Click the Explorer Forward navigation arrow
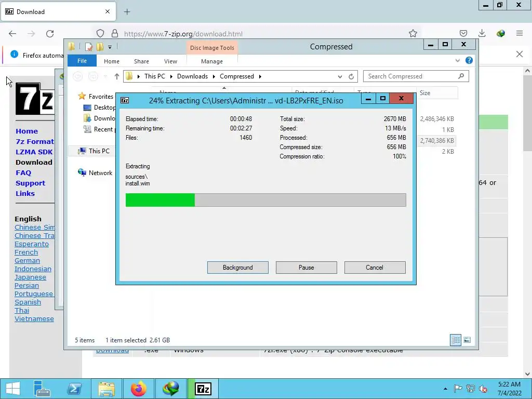The image size is (532, 399). (93, 76)
